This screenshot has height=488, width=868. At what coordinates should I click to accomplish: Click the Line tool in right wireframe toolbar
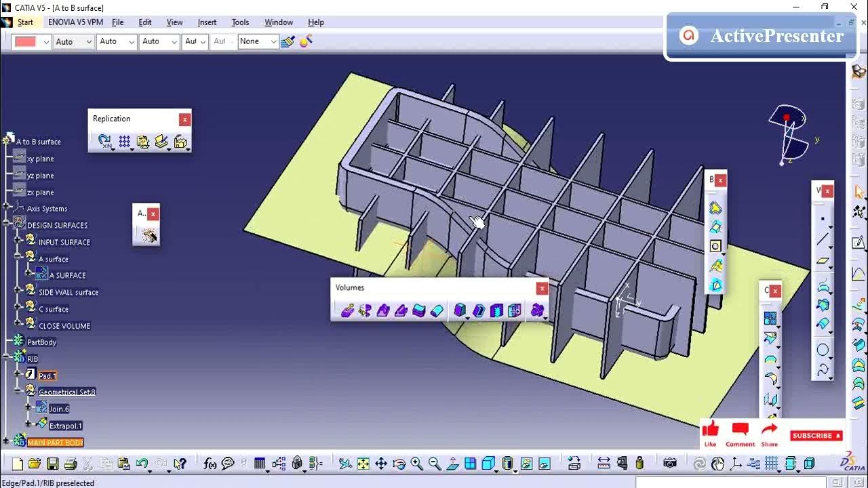(x=823, y=239)
